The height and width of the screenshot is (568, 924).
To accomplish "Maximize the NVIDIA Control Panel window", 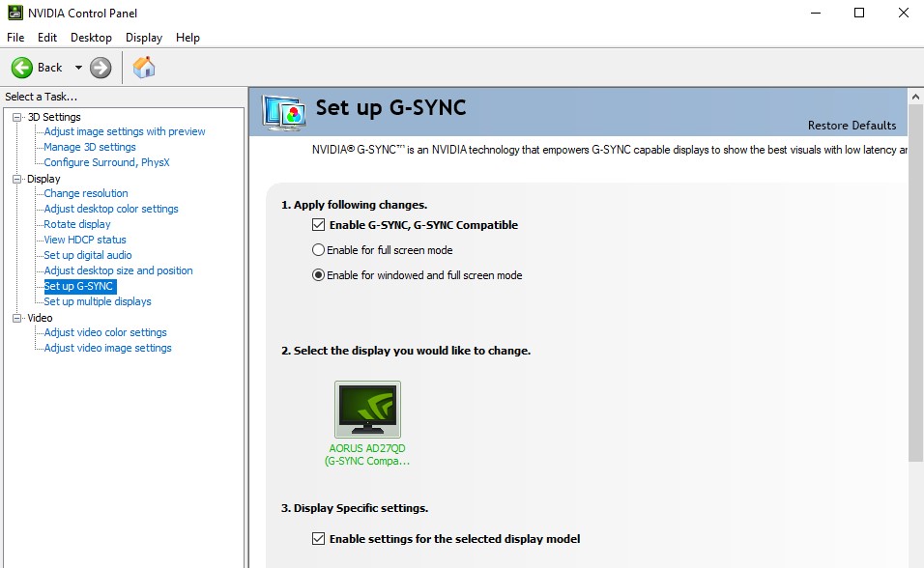I will click(x=859, y=14).
